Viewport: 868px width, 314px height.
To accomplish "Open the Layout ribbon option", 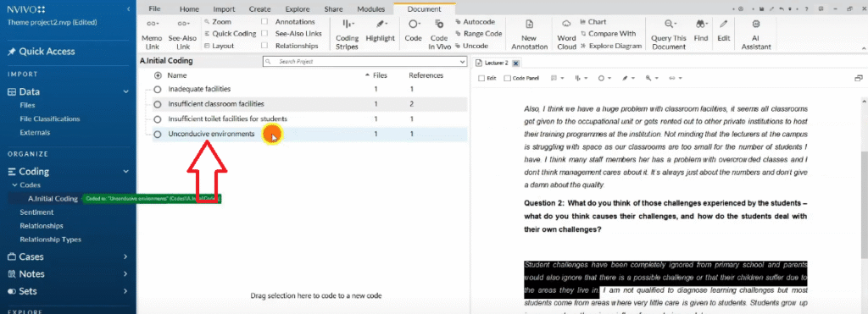I will [x=220, y=46].
